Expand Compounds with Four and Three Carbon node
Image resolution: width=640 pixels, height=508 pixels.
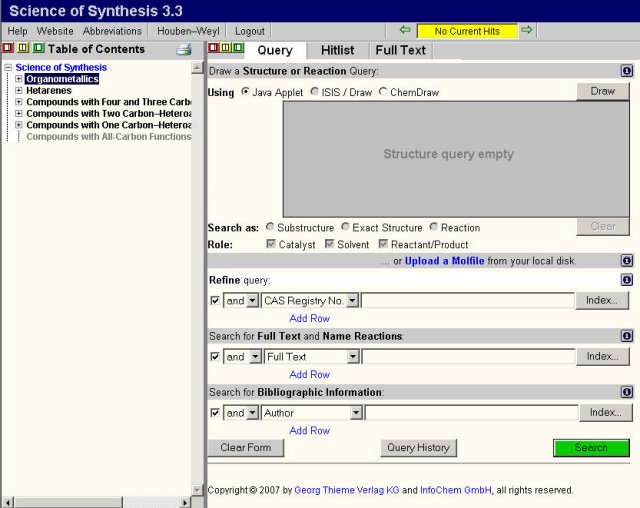[x=19, y=102]
